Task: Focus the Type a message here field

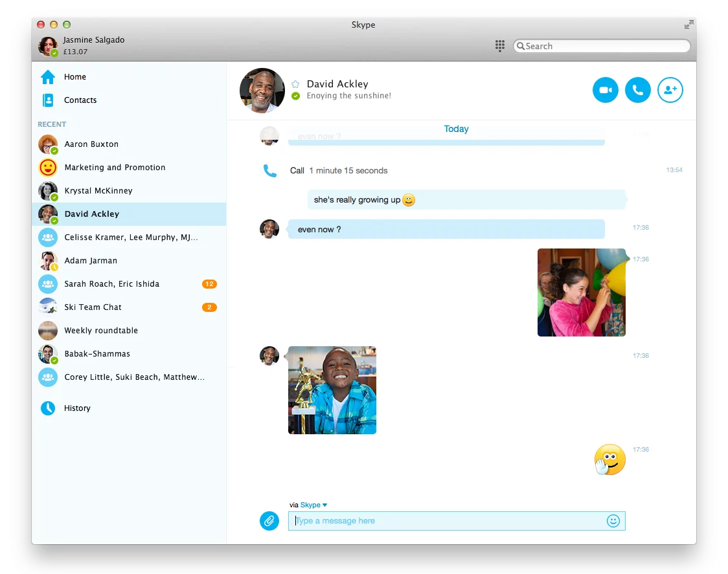Action: [457, 521]
